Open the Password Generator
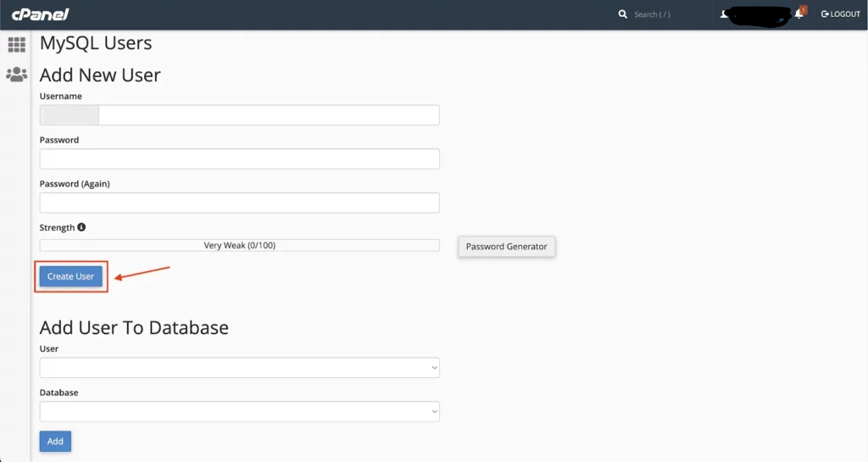 pyautogui.click(x=507, y=247)
